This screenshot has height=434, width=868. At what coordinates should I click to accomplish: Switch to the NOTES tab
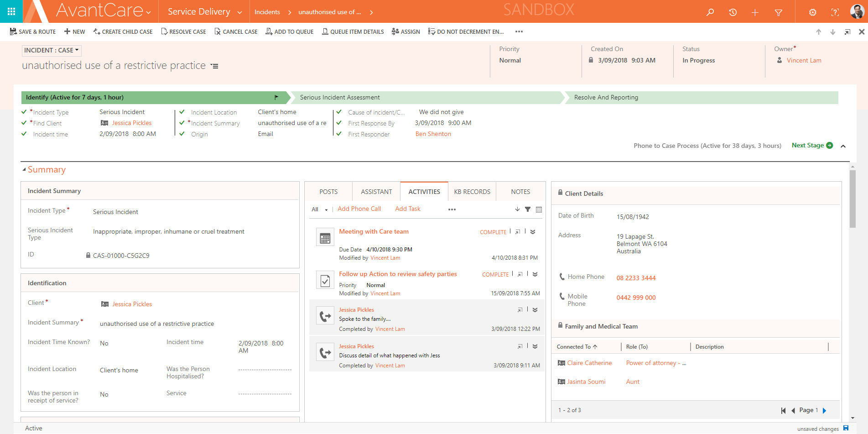pos(520,191)
